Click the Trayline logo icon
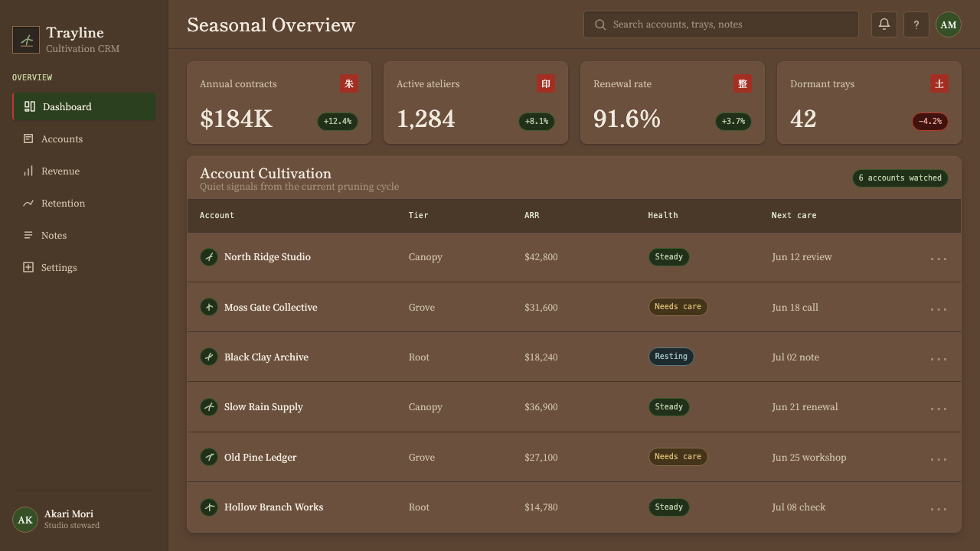 (26, 40)
